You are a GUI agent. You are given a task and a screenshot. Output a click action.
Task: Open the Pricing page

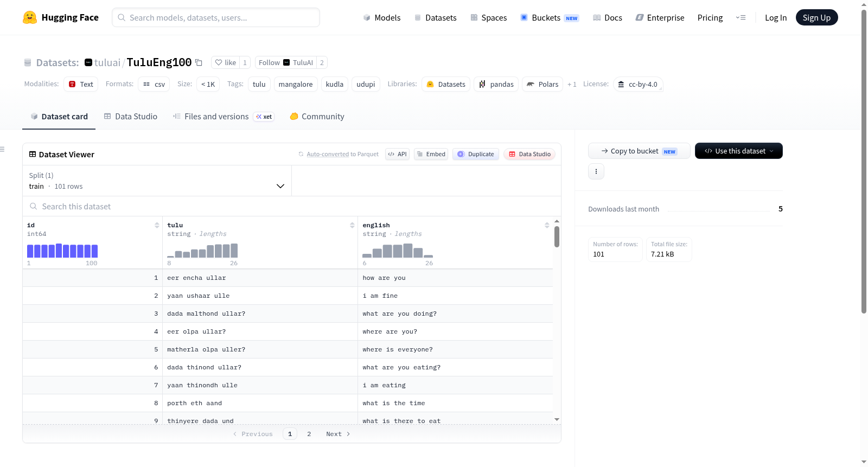coord(710,18)
